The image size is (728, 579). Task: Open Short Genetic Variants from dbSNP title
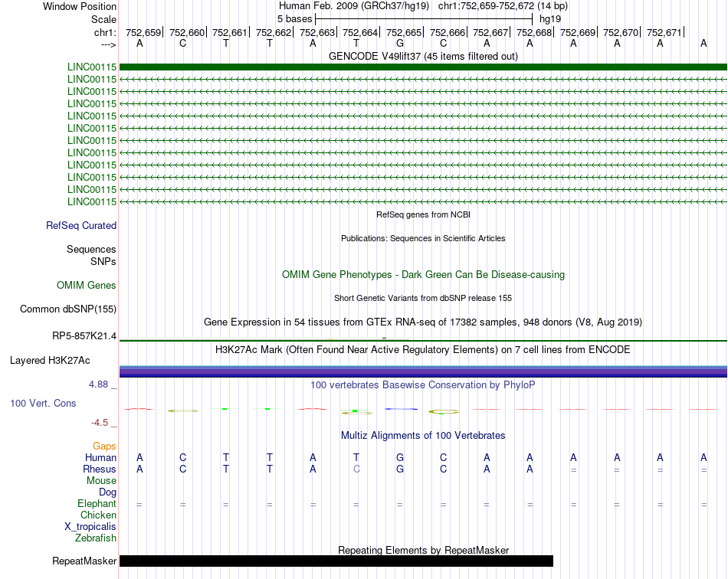click(x=423, y=299)
